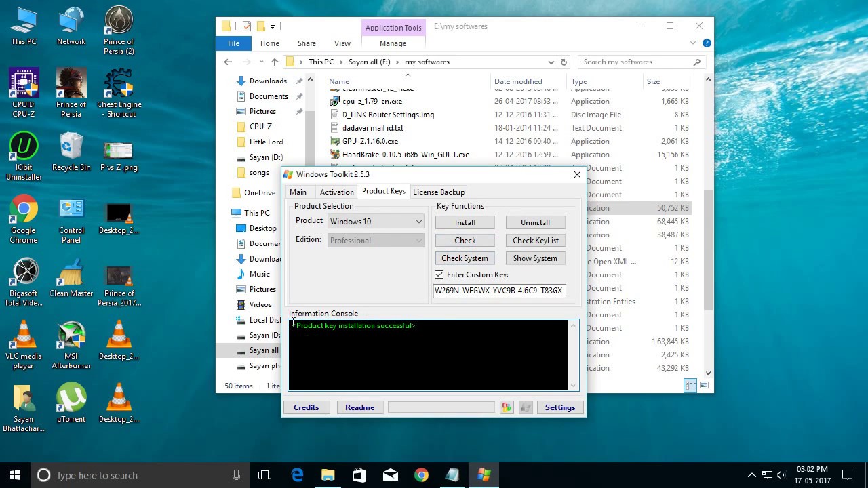
Task: Open Control Panel desktop icon
Action: point(71,220)
